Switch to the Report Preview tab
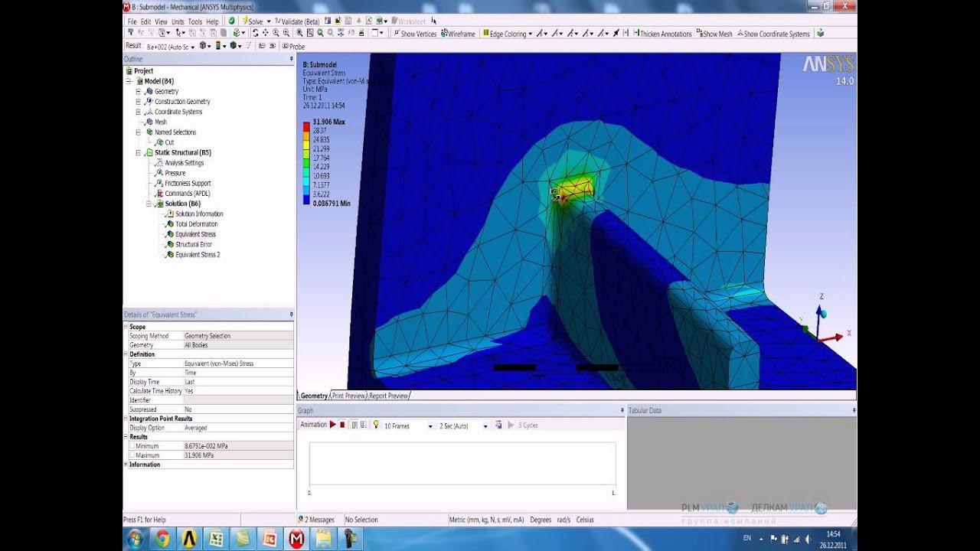The image size is (980, 551). point(388,396)
